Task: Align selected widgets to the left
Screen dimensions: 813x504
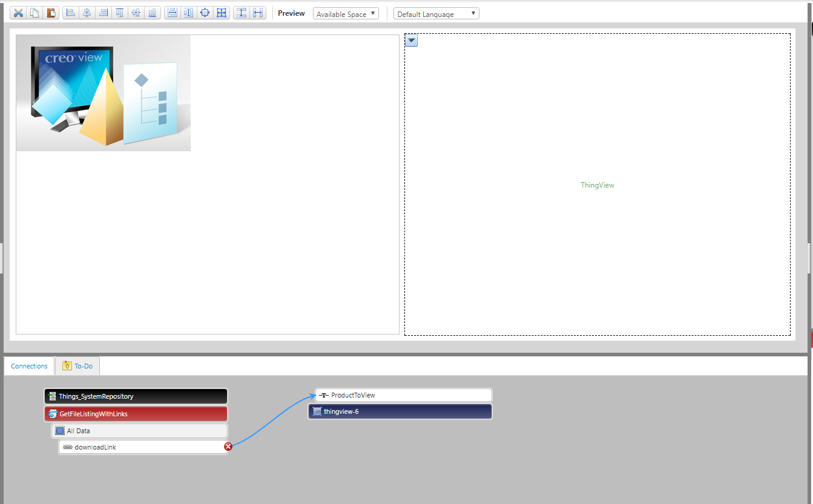Action: point(70,12)
